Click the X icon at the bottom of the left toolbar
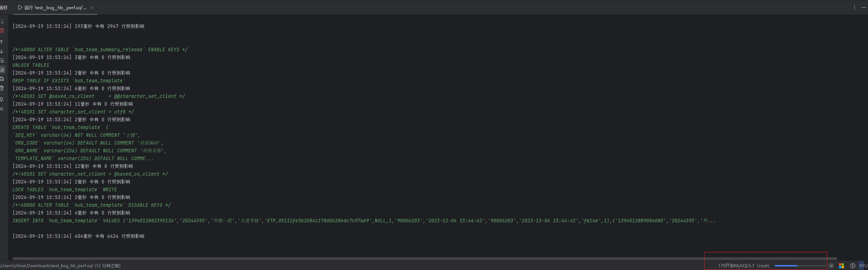 (x=2, y=109)
